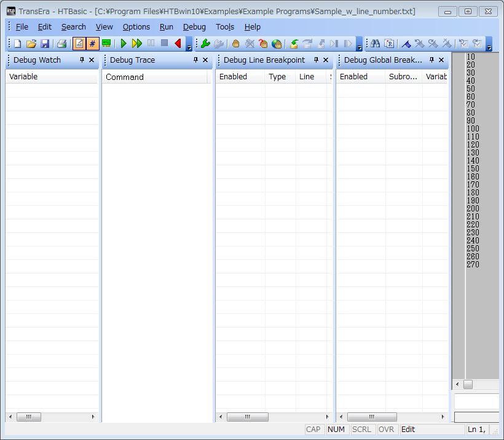Click the Type column header in Line Breakpoint
The image size is (504, 440).
tap(280, 77)
